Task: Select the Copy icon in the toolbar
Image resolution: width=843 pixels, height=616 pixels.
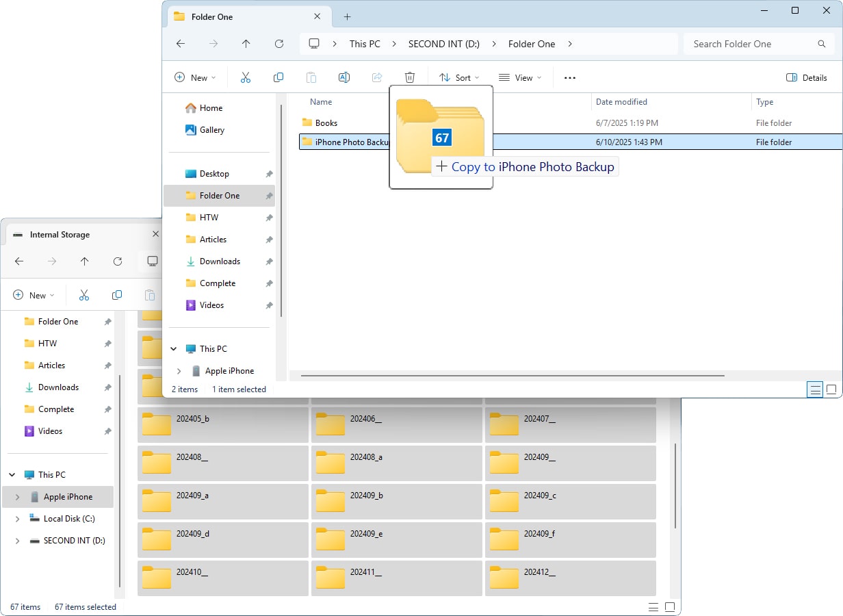Action: coord(278,77)
